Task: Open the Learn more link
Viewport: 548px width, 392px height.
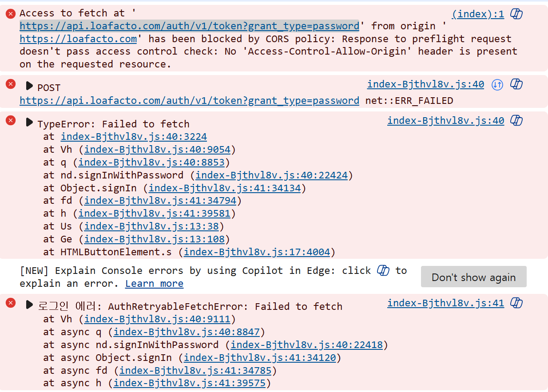Action: [x=154, y=284]
